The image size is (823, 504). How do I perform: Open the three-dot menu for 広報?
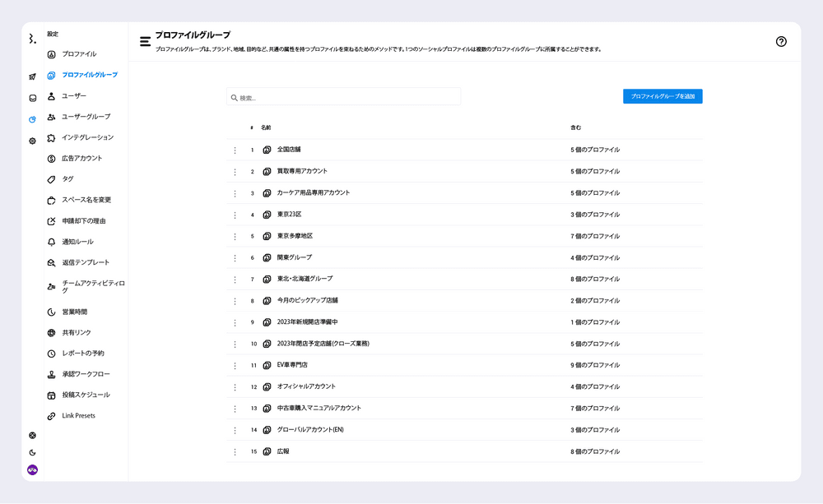(235, 451)
